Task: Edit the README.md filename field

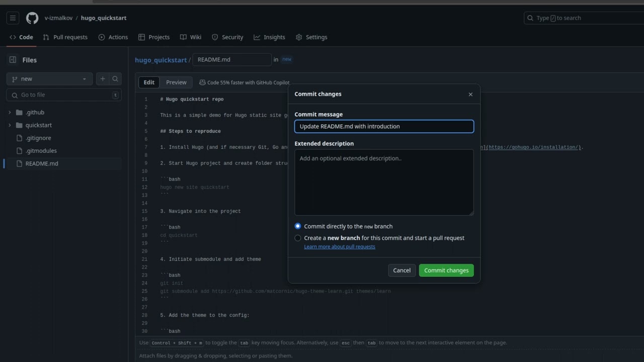Action: (232, 60)
